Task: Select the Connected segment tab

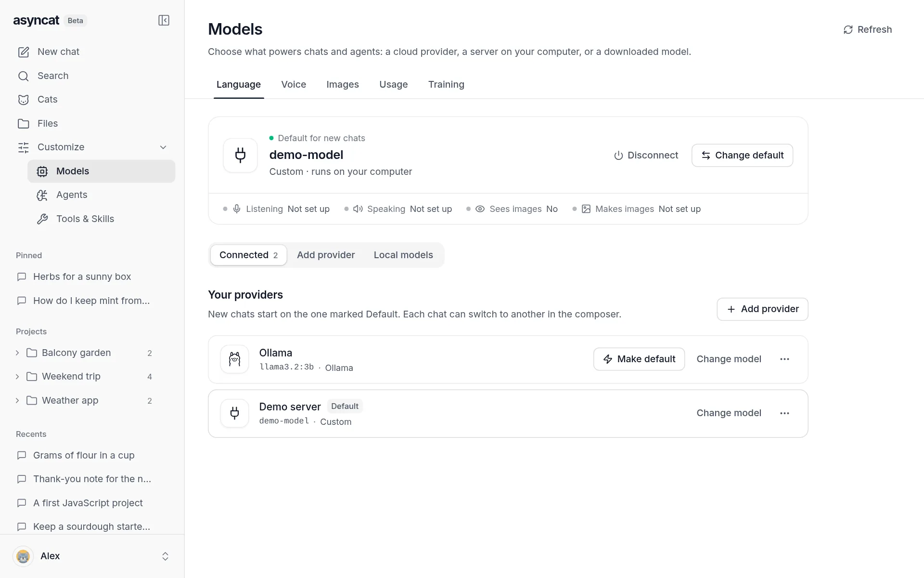Action: tap(249, 255)
